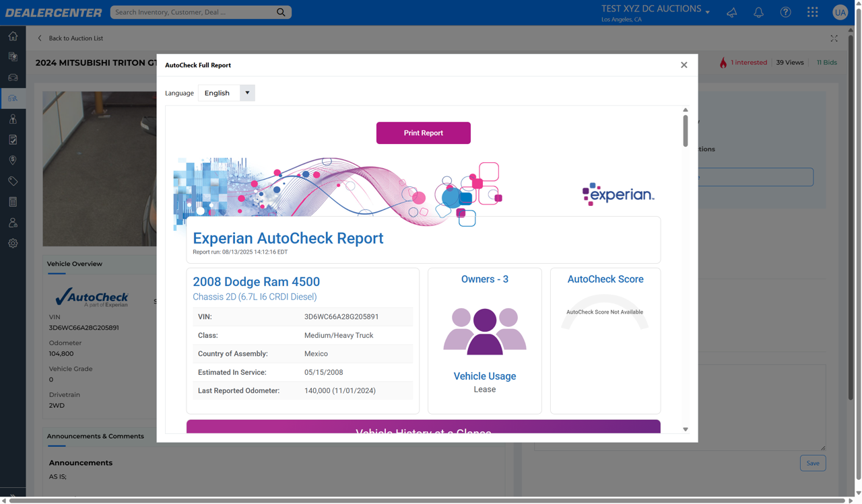Click the 2008 Dodge Ram 4500 heading

(257, 282)
